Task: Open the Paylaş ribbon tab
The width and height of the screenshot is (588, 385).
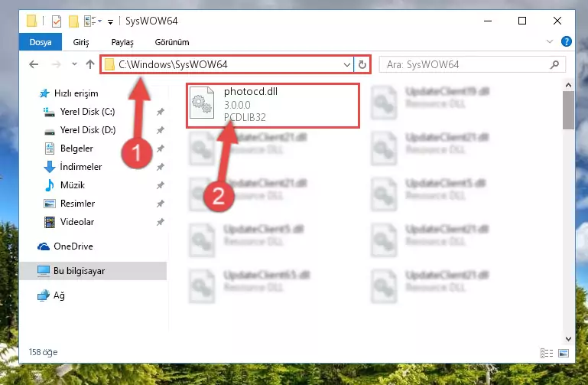Action: pyautogui.click(x=122, y=42)
